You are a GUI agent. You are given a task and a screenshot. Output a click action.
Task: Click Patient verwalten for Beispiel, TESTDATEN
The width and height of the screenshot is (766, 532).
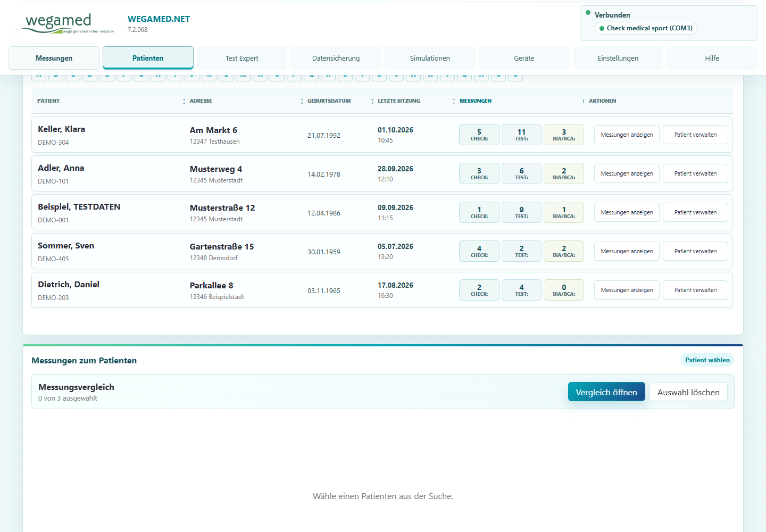(695, 212)
